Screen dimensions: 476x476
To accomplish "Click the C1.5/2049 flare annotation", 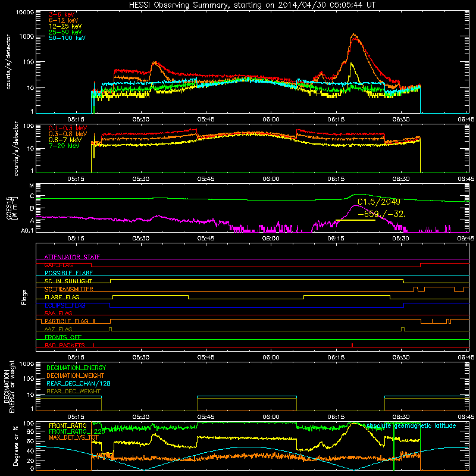I will [379, 202].
